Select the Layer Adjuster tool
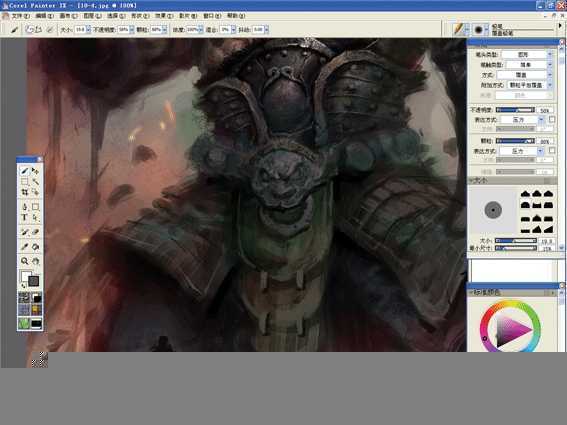Image resolution: width=567 pixels, height=425 pixels. [x=35, y=171]
